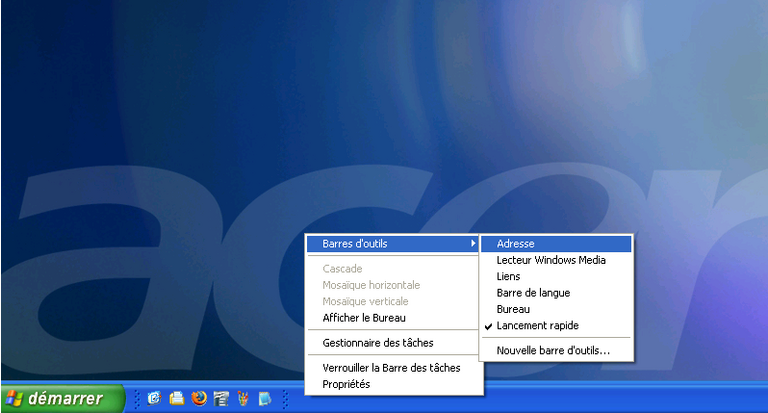The image size is (768, 413).
Task: Enable the Barre de langue toolbar
Action: click(556, 293)
